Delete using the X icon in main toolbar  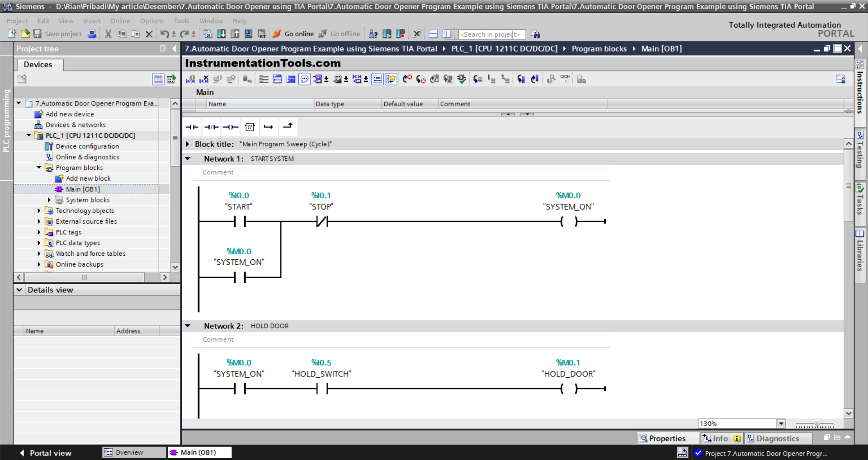pos(149,34)
